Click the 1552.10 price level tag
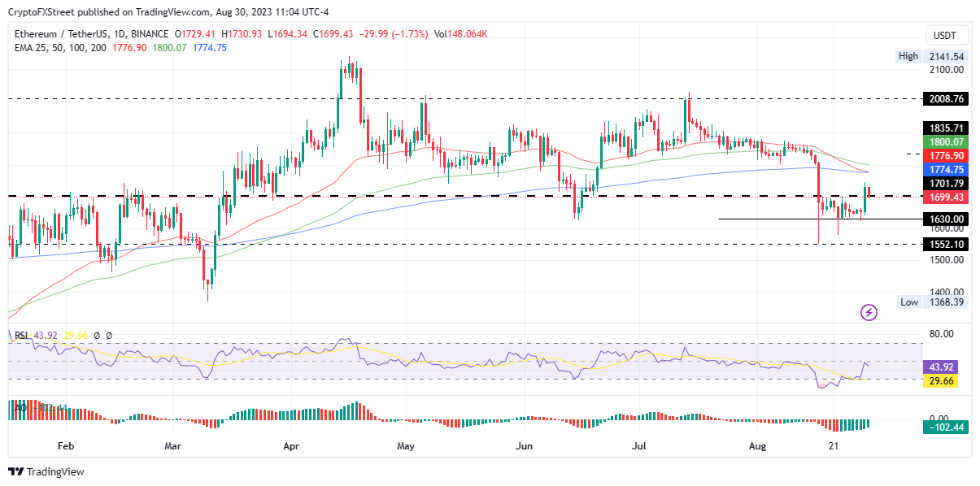 click(944, 244)
